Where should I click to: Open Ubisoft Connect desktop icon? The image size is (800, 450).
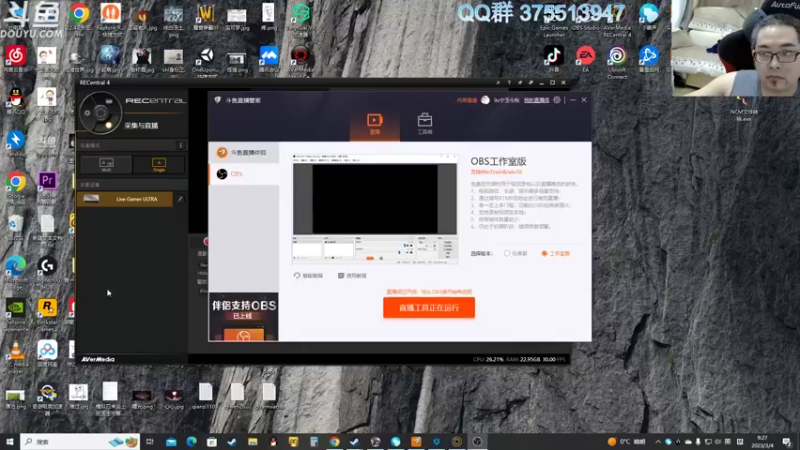point(617,61)
